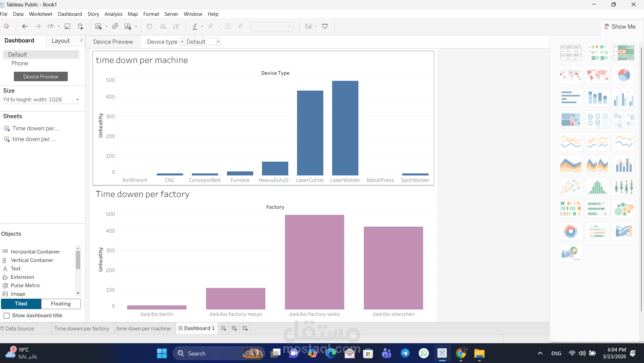The height and width of the screenshot is (363, 644).
Task: Open the Time dowen per factory sheet tab
Action: (x=82, y=328)
